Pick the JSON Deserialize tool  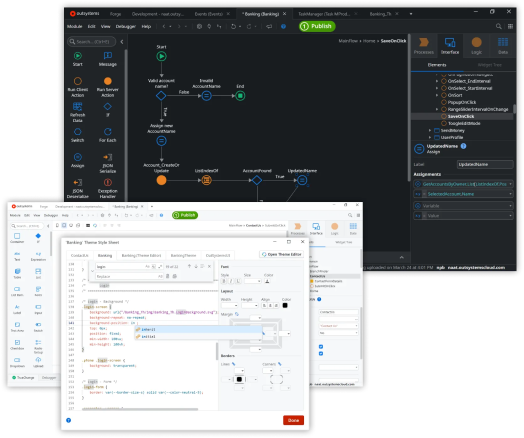tap(78, 188)
